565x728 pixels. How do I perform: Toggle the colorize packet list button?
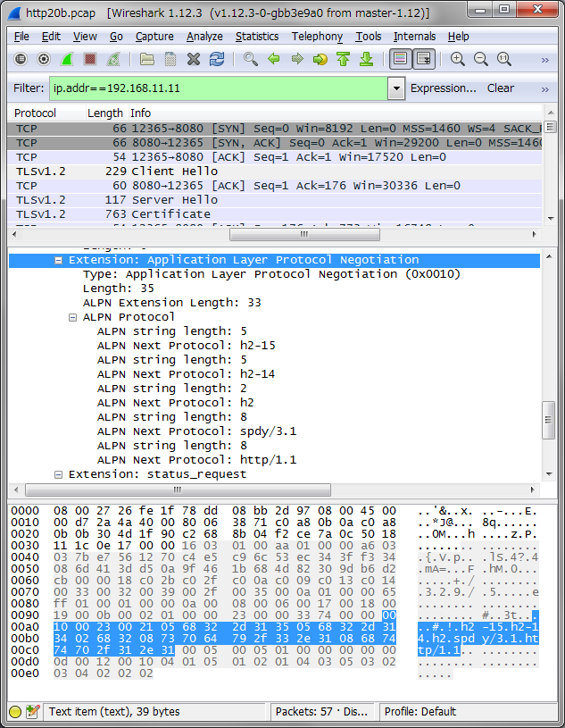400,59
